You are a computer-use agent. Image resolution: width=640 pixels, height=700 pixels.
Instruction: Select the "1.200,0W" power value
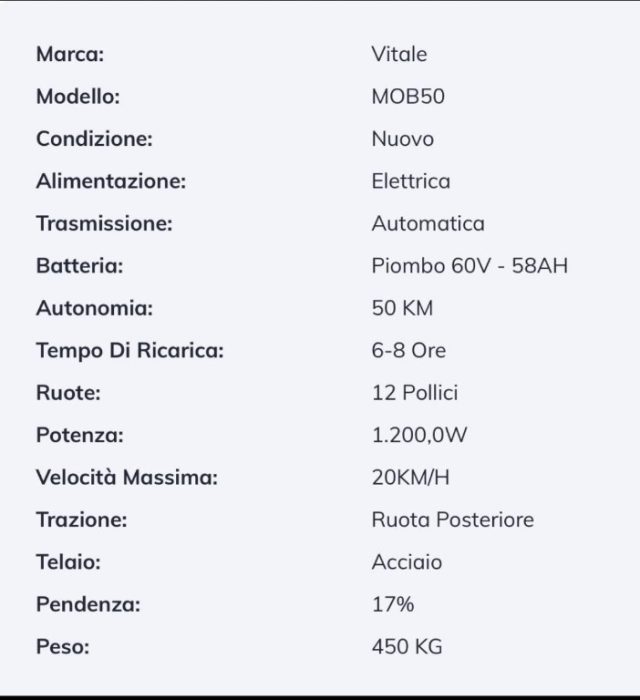[x=419, y=435]
